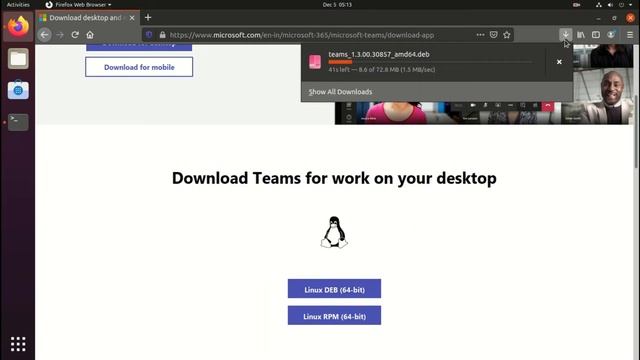Open the Firefox account icon
This screenshot has width=640, height=360.
point(611,35)
